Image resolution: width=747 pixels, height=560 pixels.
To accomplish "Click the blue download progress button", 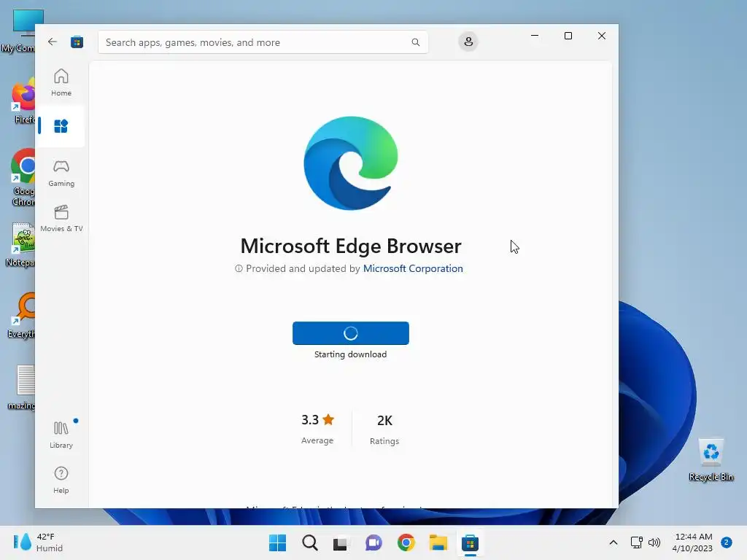I will pos(351,332).
